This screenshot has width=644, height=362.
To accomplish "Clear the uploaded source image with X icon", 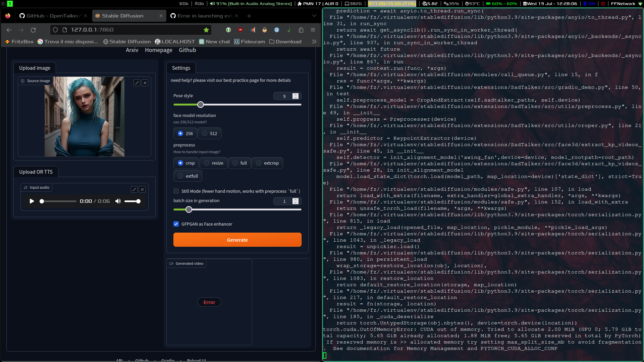I will pos(145,82).
